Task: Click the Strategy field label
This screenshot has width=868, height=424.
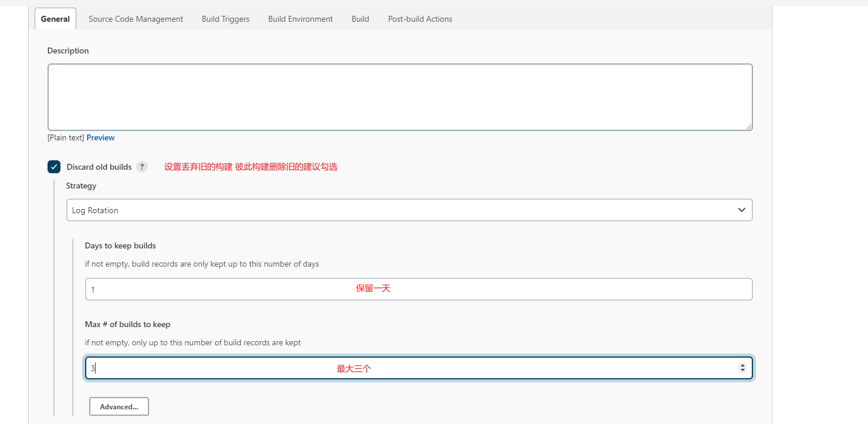Action: point(81,186)
